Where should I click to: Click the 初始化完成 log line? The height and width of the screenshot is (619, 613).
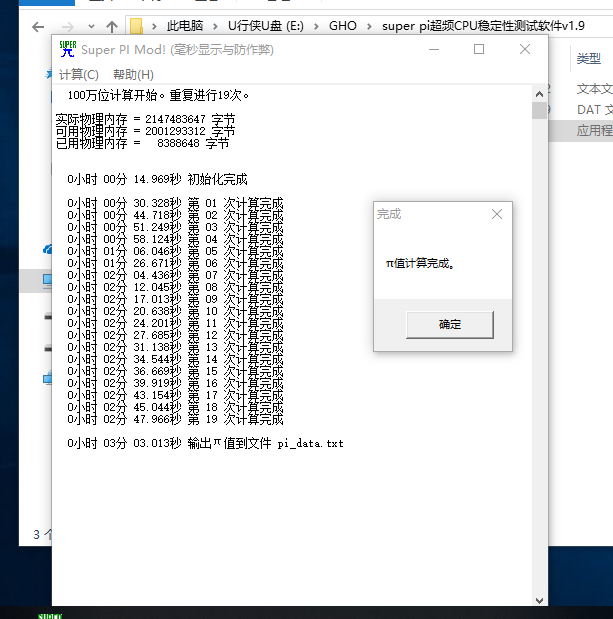point(157,179)
